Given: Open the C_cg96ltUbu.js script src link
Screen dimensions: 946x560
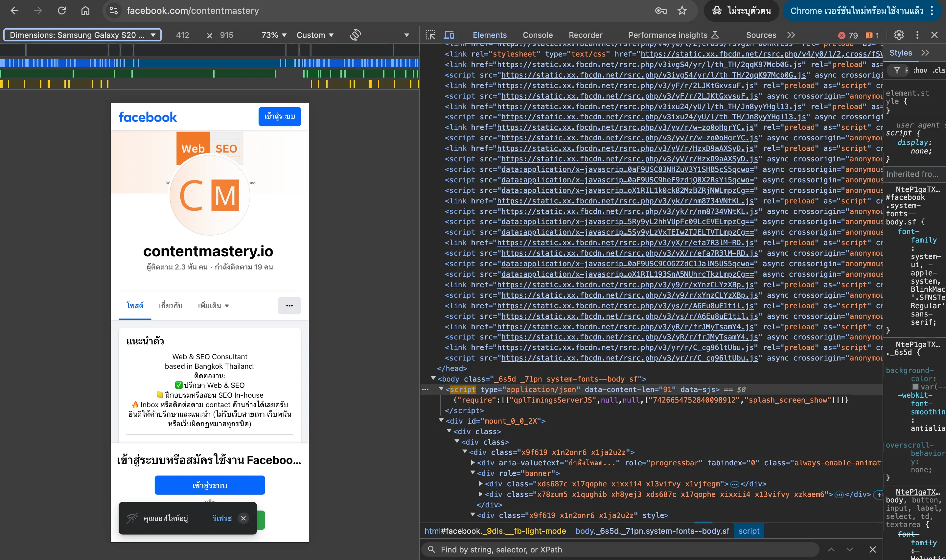Looking at the screenshot, I should point(630,358).
